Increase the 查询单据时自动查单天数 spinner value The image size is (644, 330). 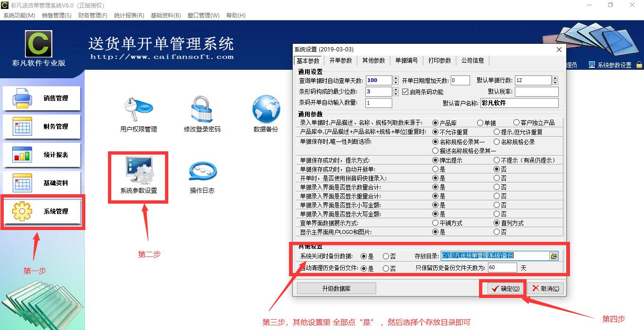[396, 78]
